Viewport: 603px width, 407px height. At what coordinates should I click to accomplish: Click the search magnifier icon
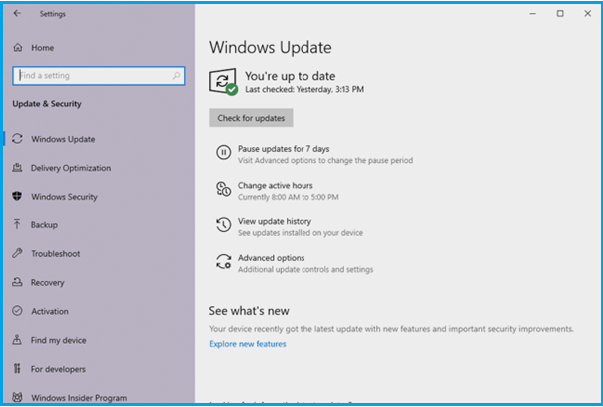click(176, 75)
